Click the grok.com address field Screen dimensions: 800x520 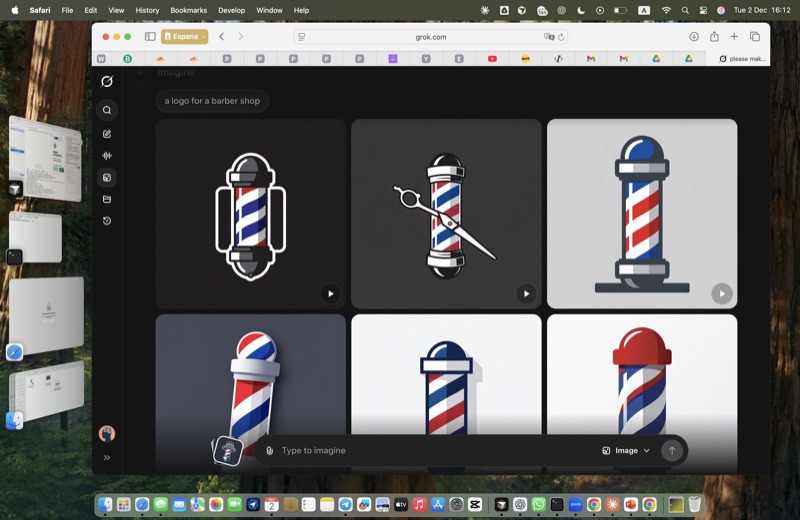431,37
